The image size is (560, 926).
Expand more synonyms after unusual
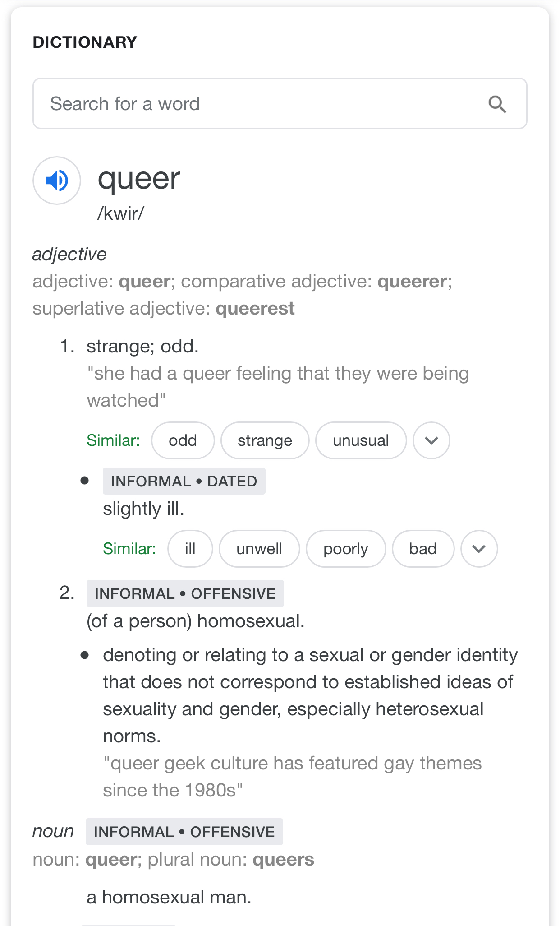click(431, 440)
